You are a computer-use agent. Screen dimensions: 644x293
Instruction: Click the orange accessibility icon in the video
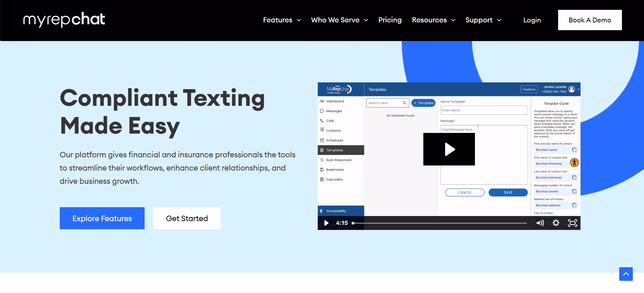[x=574, y=162]
